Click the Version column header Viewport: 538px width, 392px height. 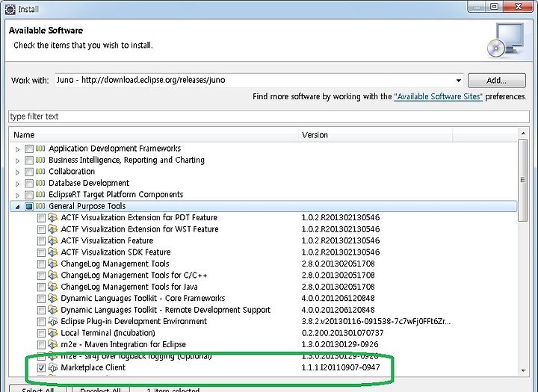point(376,135)
